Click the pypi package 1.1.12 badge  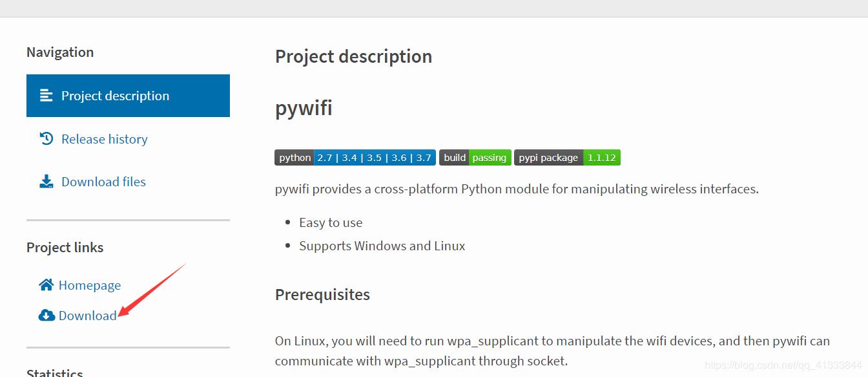(567, 157)
